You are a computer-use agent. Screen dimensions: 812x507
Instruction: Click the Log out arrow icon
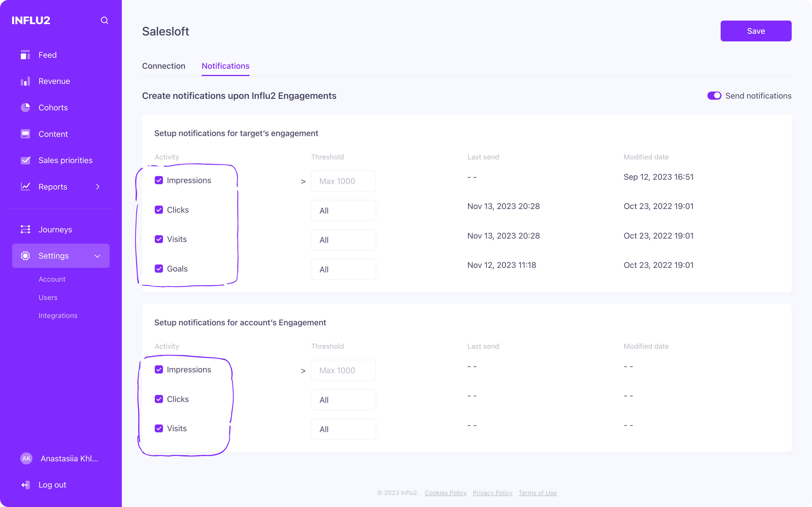click(x=25, y=484)
